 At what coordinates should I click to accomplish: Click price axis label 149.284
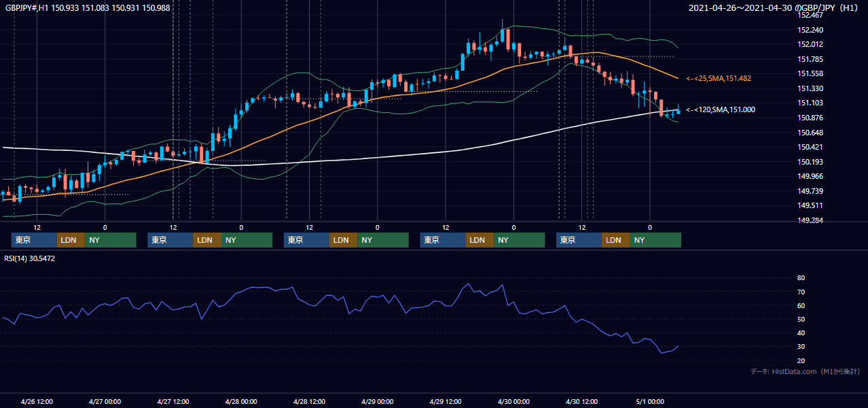coord(811,220)
